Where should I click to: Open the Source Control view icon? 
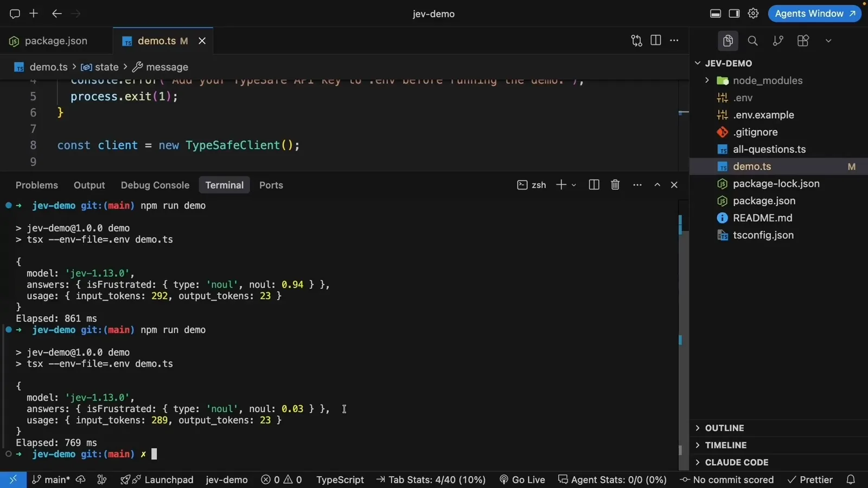click(x=778, y=41)
